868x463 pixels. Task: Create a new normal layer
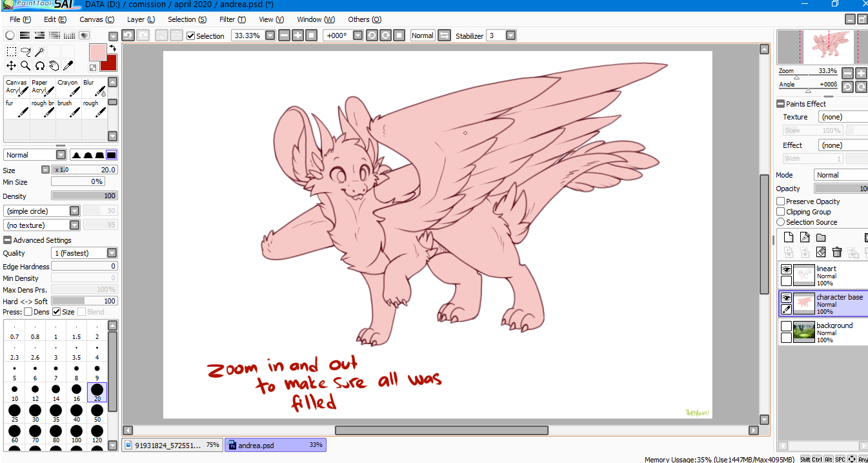(x=788, y=237)
